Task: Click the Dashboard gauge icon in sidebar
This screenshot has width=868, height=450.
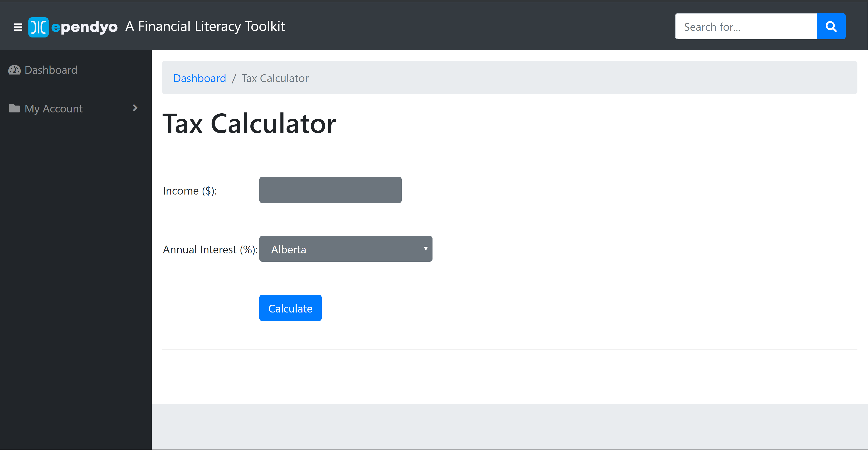Action: tap(14, 70)
